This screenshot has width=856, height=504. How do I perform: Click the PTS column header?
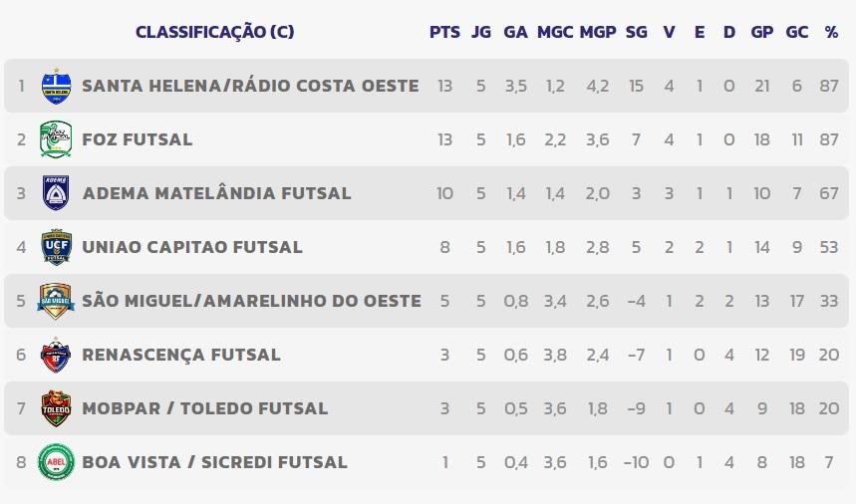pyautogui.click(x=444, y=32)
